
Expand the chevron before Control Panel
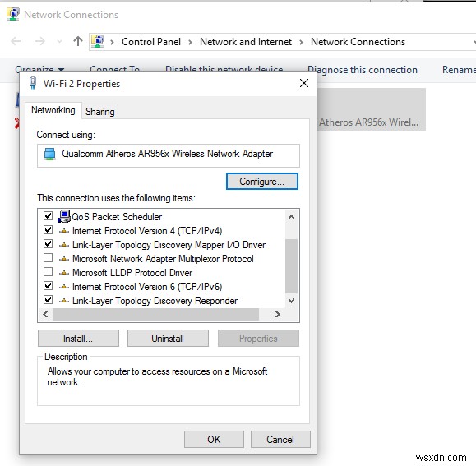tap(112, 42)
